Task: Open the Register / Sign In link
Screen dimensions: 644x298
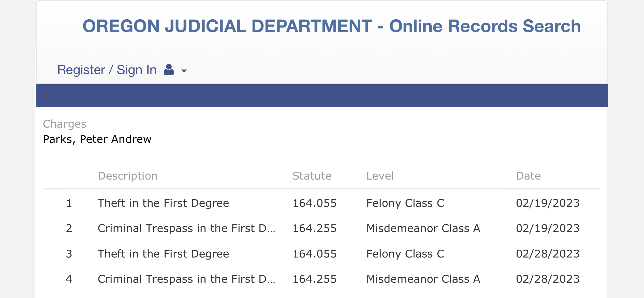Action: (107, 70)
